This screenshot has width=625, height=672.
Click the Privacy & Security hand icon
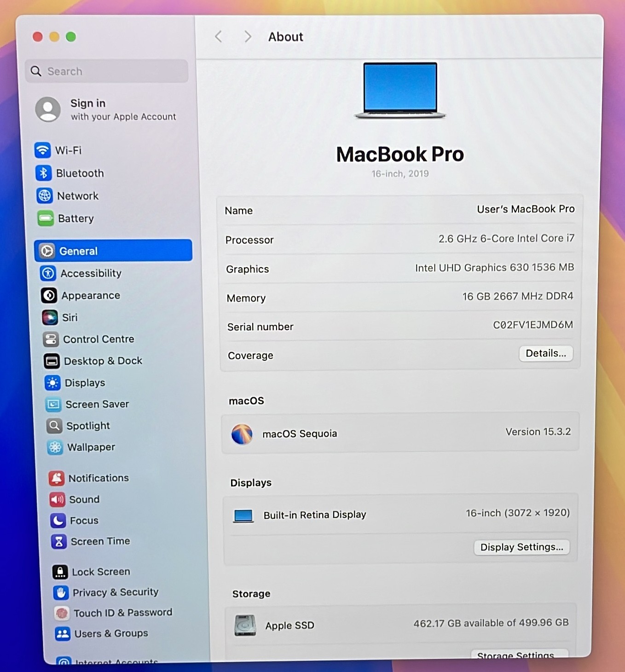point(61,592)
